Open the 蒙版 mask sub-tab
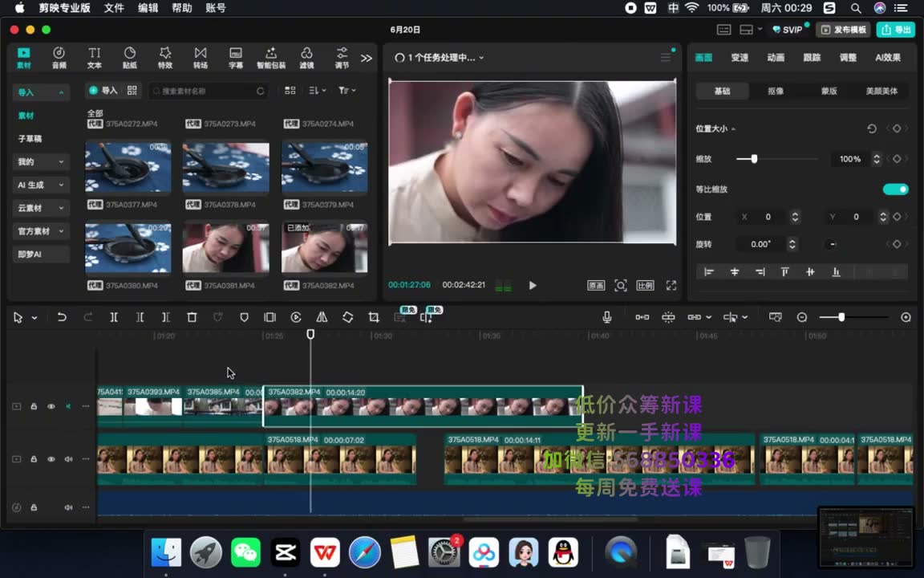This screenshot has height=578, width=924. coord(829,91)
